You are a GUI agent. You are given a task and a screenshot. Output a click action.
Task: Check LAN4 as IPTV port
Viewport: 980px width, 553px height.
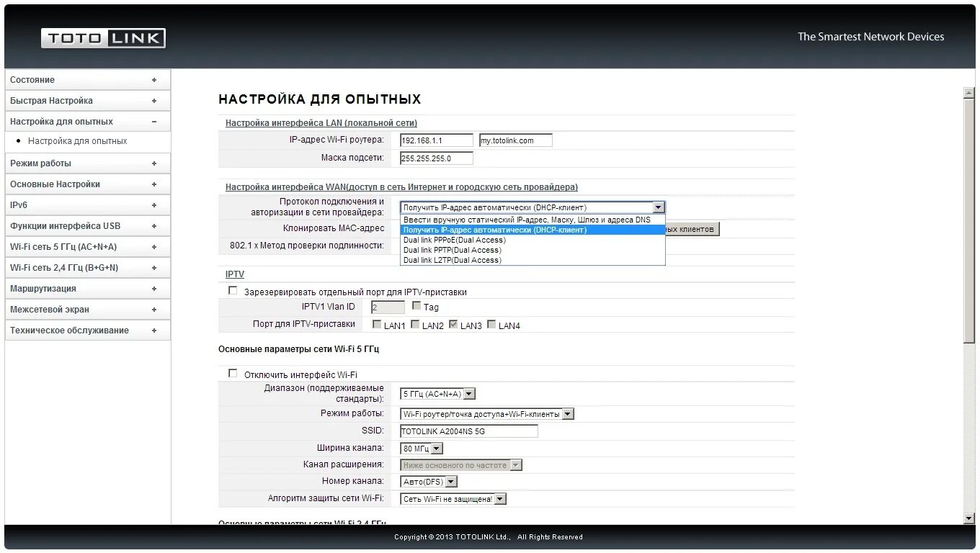[x=491, y=325]
